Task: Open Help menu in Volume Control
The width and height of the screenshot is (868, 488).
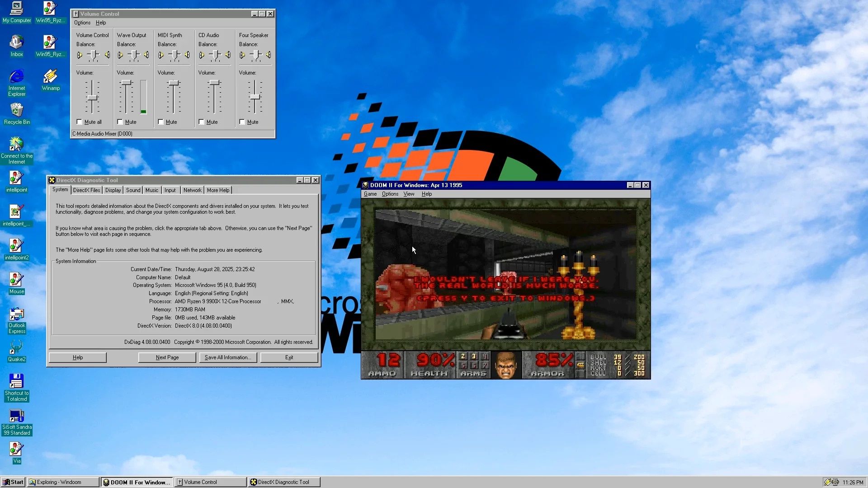Action: pos(101,23)
